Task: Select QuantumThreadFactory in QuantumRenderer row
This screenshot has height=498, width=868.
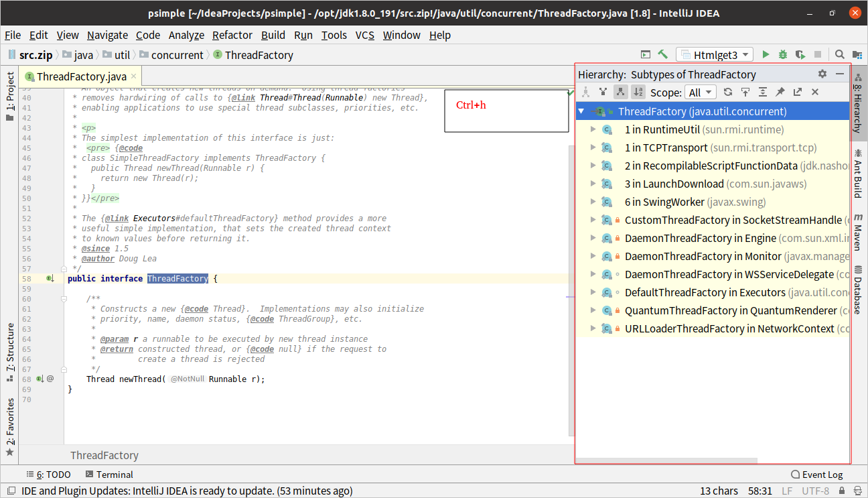Action: pos(713,310)
